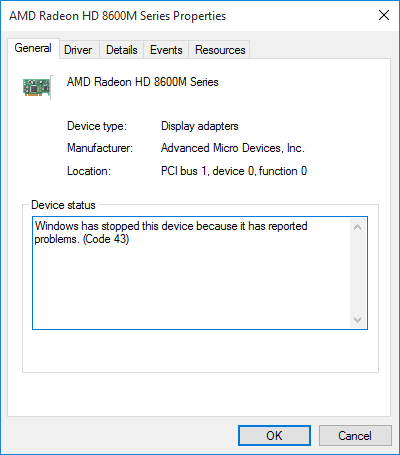The width and height of the screenshot is (400, 455).
Task: Click the Code 43 error message text
Action: coord(171,233)
